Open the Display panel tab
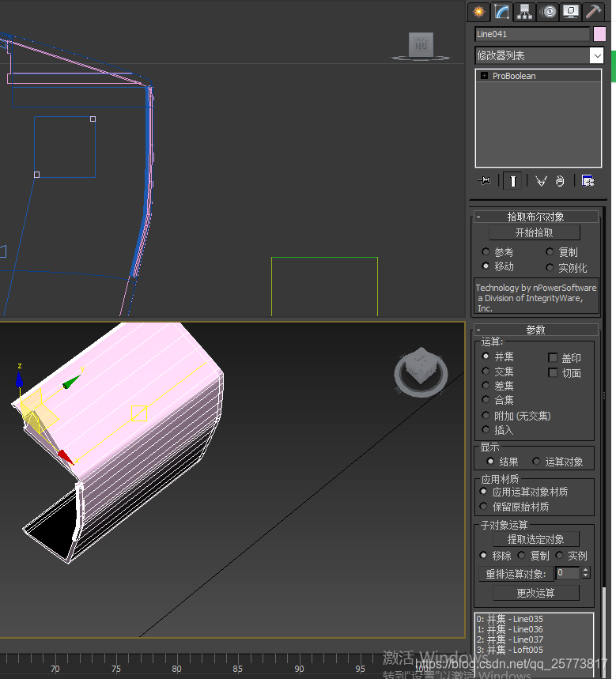Viewport: 616px width, 679px height. 570,11
